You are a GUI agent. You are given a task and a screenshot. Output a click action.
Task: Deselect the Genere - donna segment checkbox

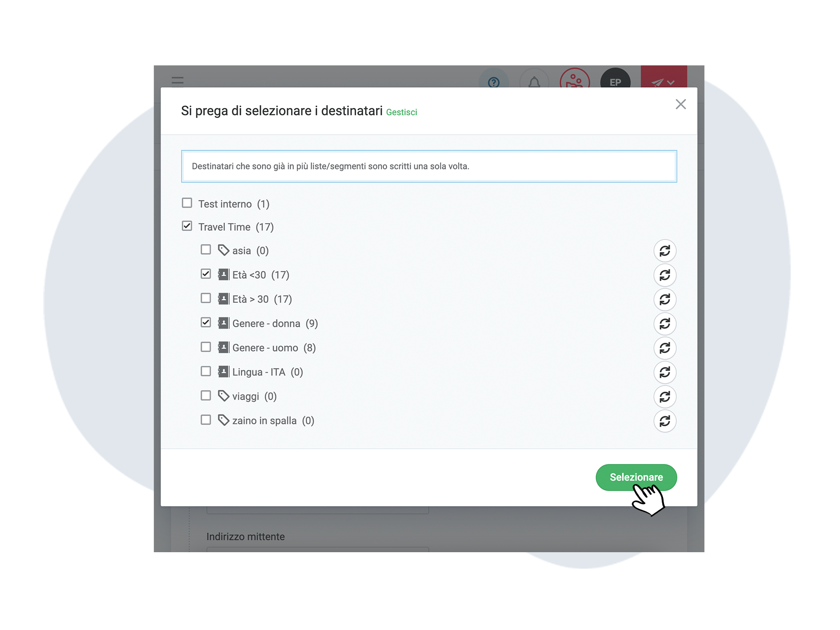click(206, 322)
